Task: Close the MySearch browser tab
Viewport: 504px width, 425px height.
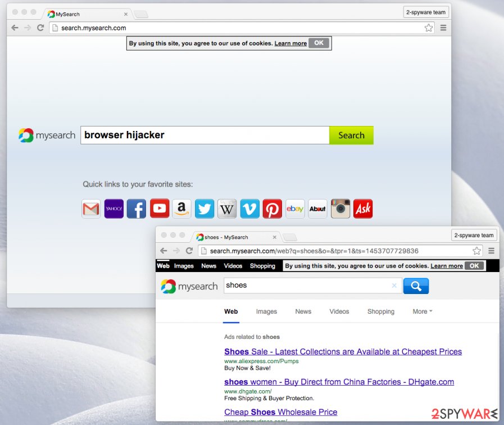Action: [x=126, y=14]
